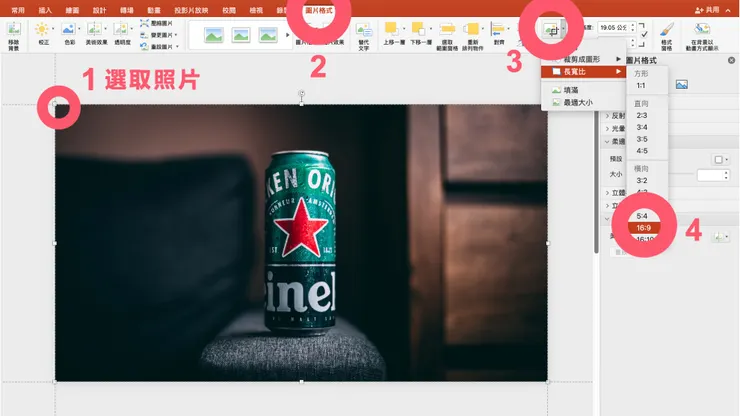Open the 變更圖片 dropdown arrow
This screenshot has width=740, height=416.
pyautogui.click(x=176, y=35)
